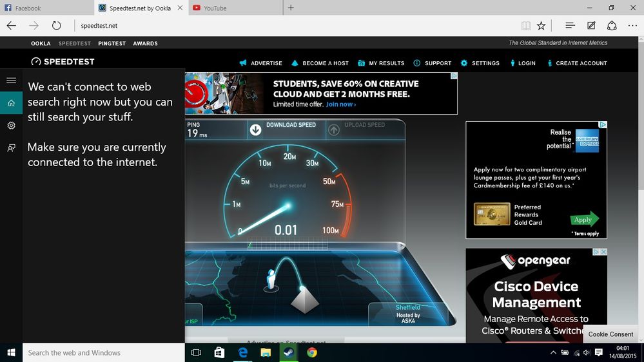Click Apply button in American Express ad
This screenshot has width=644, height=362.
coord(585,220)
